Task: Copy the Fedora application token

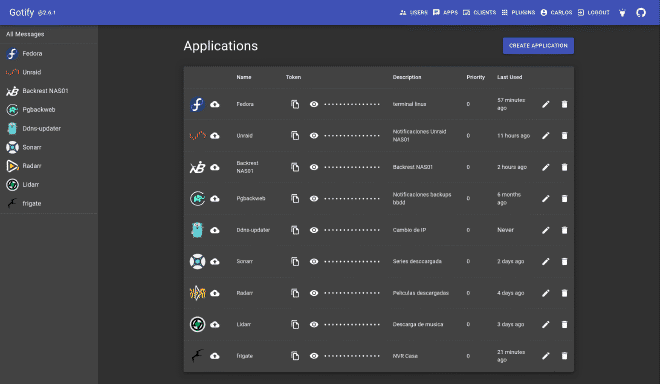Action: click(x=295, y=104)
